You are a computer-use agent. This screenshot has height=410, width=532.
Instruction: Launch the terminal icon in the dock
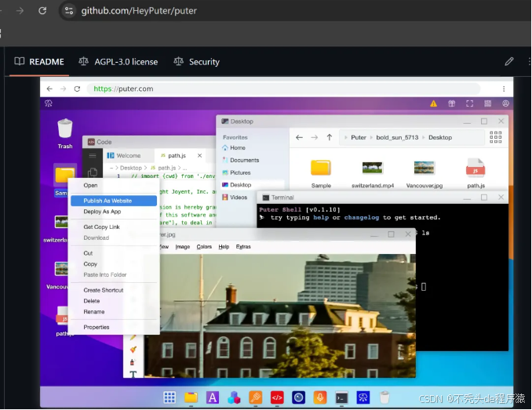tap(341, 397)
